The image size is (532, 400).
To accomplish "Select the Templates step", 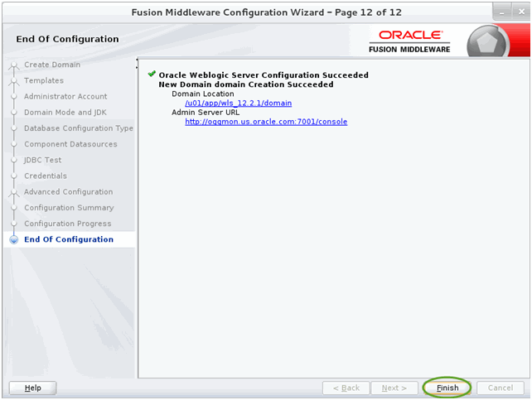I will click(x=44, y=80).
